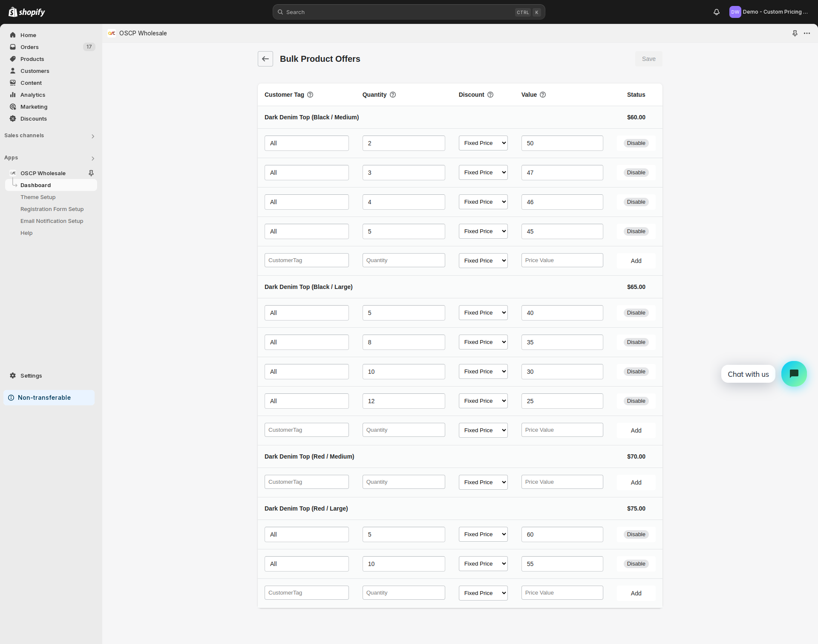Toggle the pin icon next to OSCP Wholesale

[x=91, y=173]
